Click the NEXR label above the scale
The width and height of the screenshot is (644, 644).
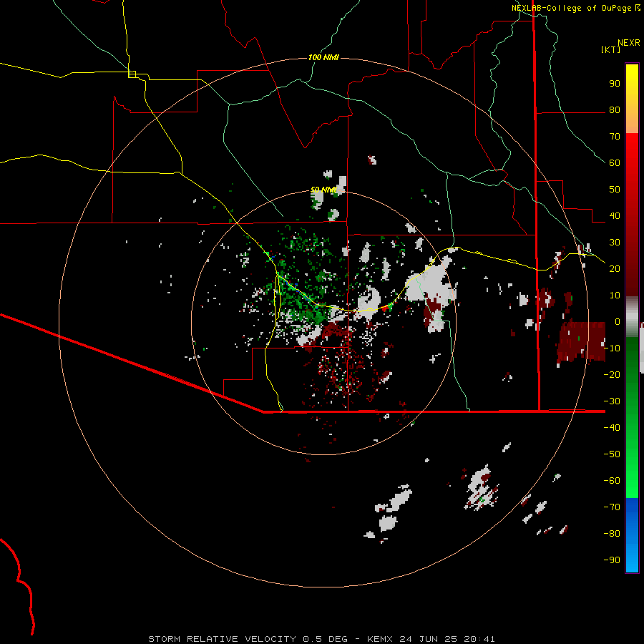pos(629,43)
